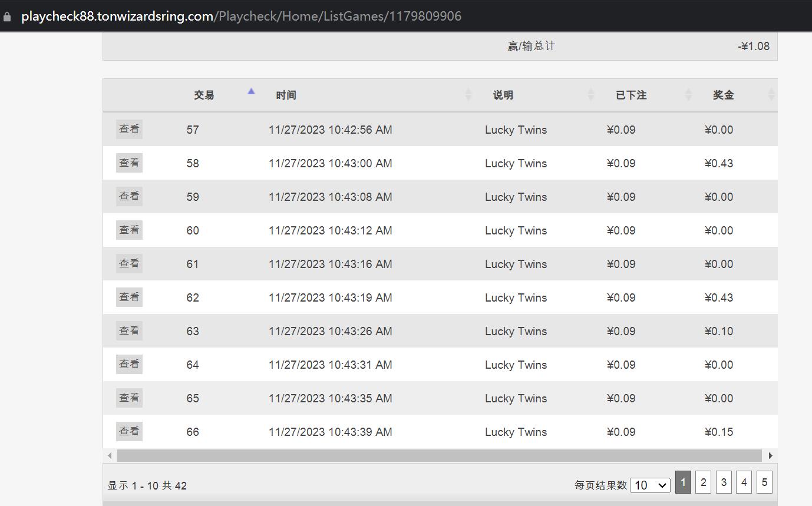
Task: Open the 每页结果数 dropdown
Action: pyautogui.click(x=650, y=485)
